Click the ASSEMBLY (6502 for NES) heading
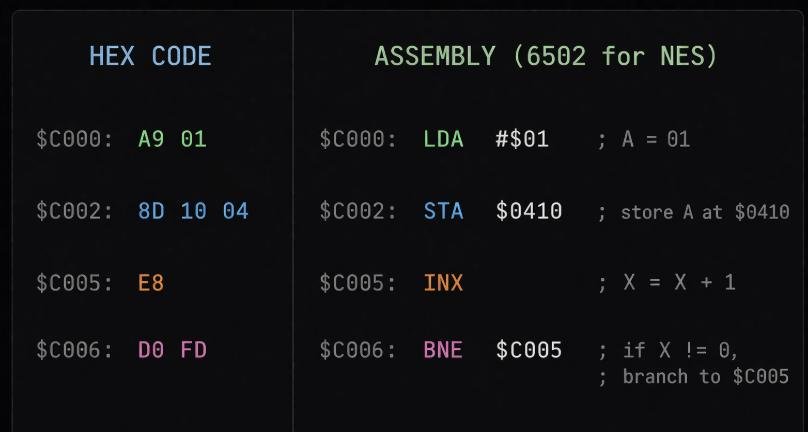 tap(546, 56)
